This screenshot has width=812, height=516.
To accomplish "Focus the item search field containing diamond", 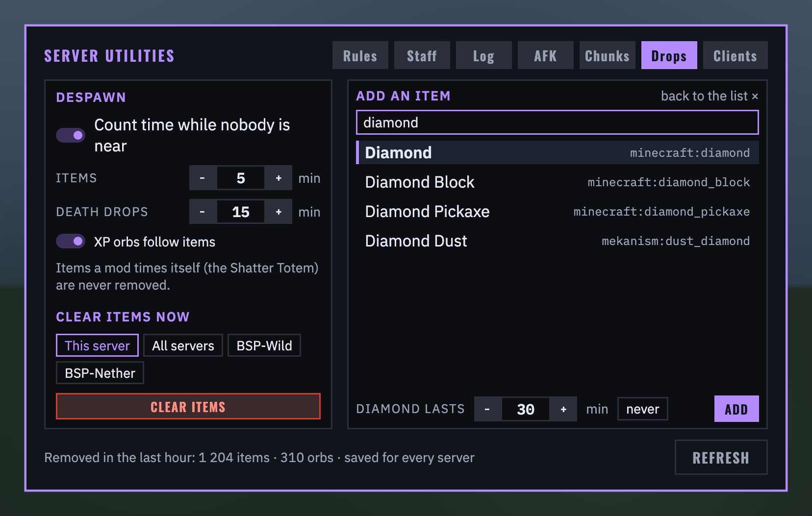I will click(x=558, y=123).
